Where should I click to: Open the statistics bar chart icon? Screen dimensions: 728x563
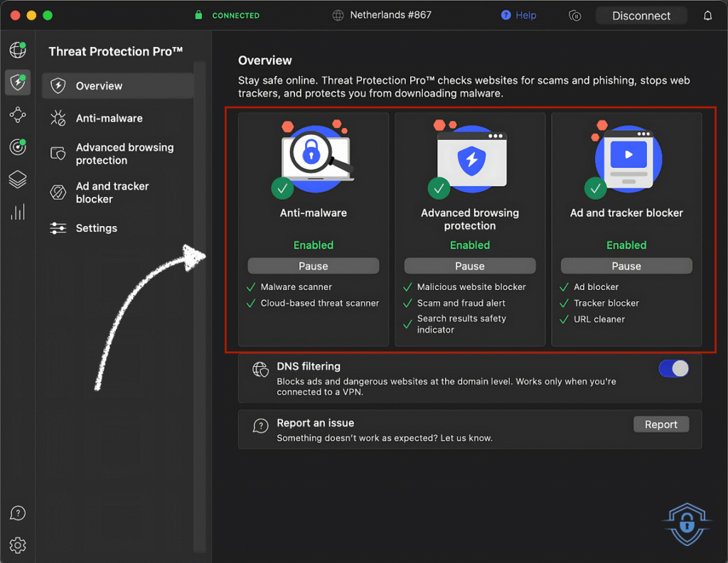pos(18,212)
